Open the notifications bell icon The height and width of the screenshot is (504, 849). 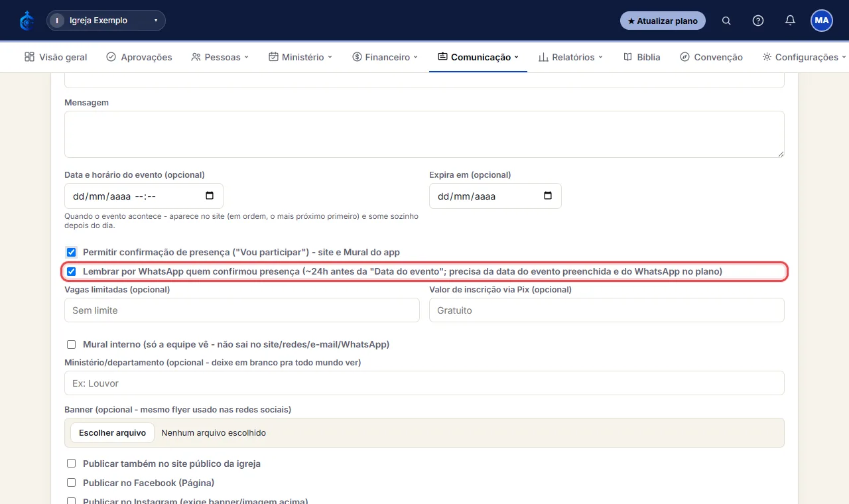coord(790,21)
